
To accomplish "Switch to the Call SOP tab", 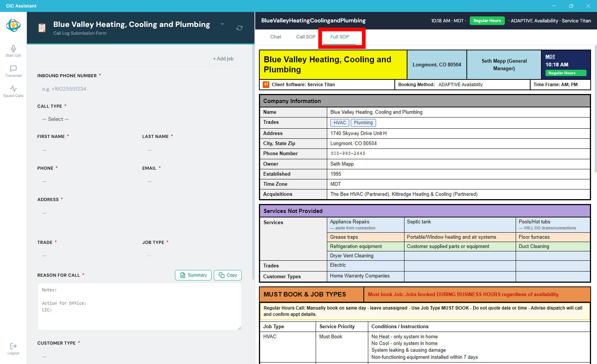I will [306, 37].
